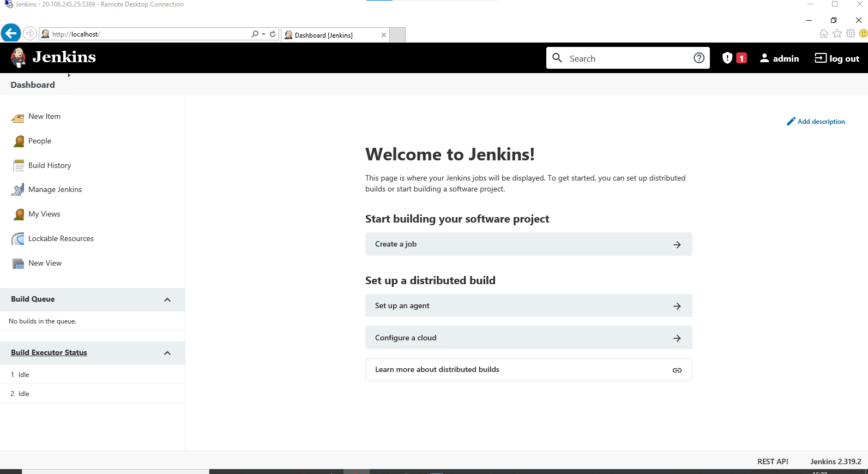
Task: Click the log out arrow icon
Action: (821, 58)
